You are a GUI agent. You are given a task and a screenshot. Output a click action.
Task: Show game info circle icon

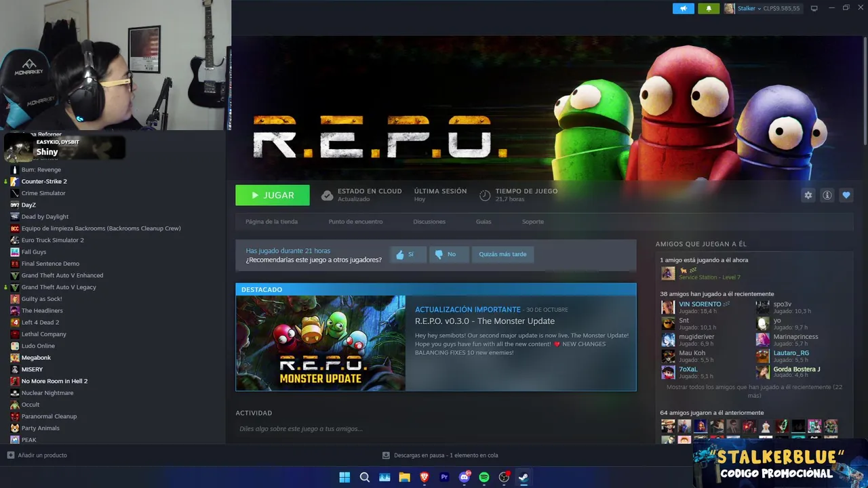(x=827, y=195)
